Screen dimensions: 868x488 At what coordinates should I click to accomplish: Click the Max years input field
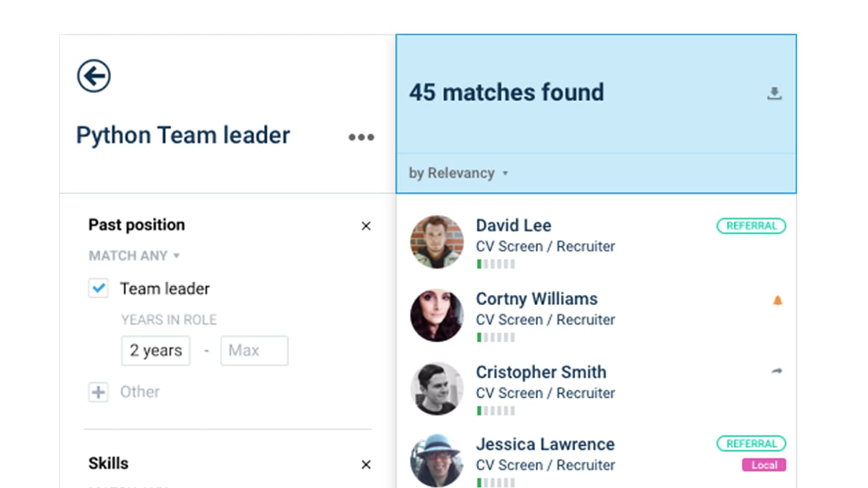click(254, 350)
